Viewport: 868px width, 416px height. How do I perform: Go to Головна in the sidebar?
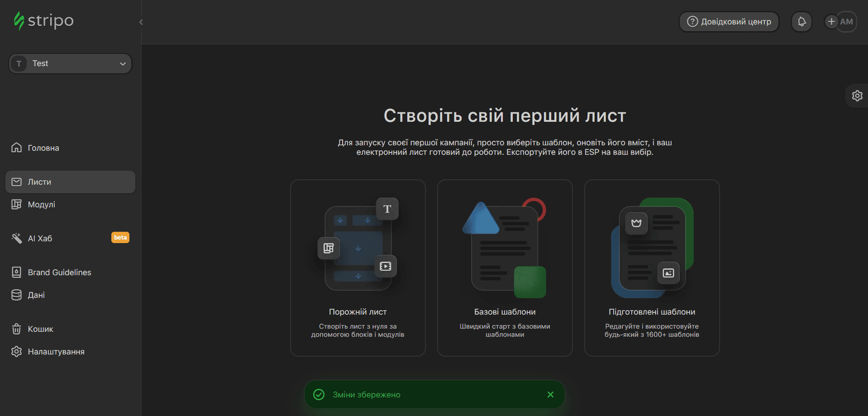[x=43, y=148]
